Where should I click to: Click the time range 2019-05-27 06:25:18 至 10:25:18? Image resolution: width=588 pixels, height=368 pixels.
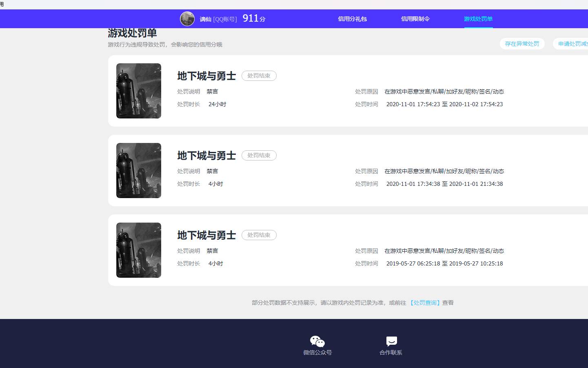pyautogui.click(x=445, y=263)
